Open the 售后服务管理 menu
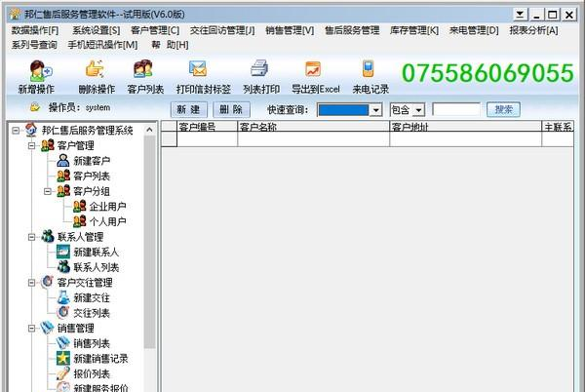 [352, 30]
